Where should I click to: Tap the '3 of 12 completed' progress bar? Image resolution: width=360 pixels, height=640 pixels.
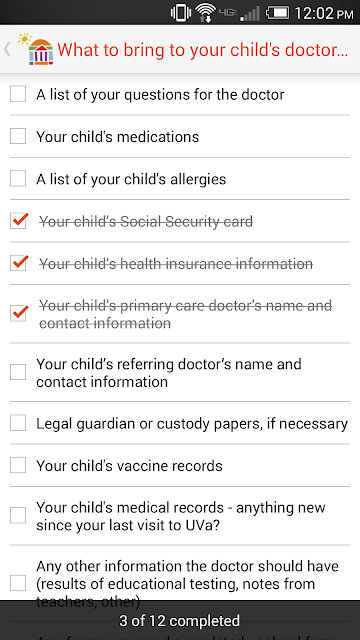[180, 620]
